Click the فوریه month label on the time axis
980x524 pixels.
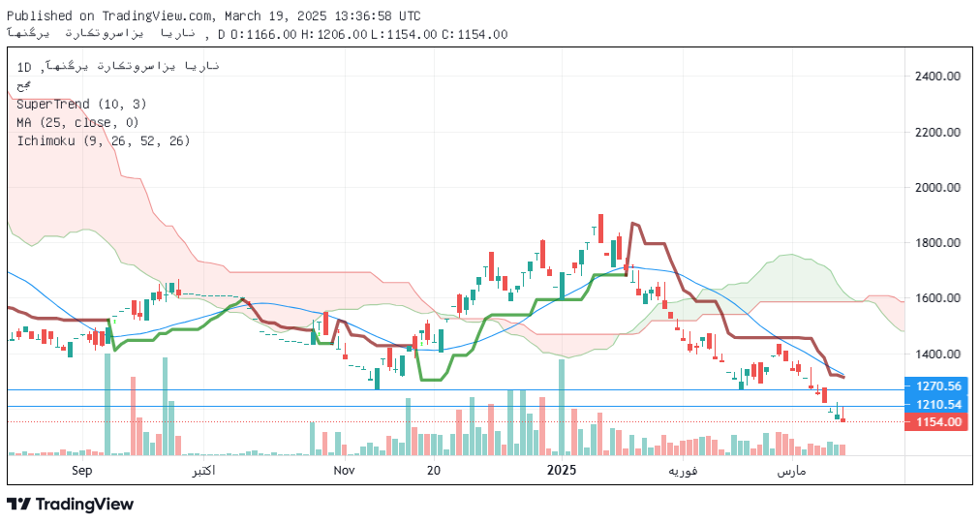683,471
